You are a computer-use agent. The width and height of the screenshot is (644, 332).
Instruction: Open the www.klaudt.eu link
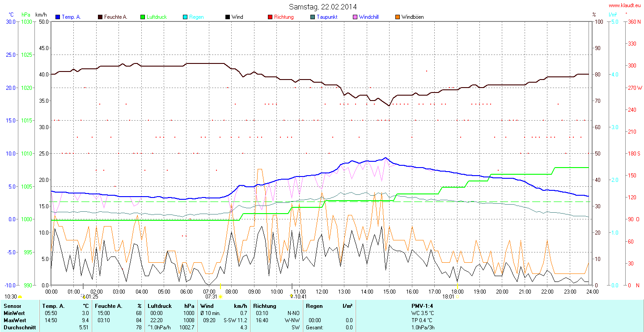[x=625, y=6]
